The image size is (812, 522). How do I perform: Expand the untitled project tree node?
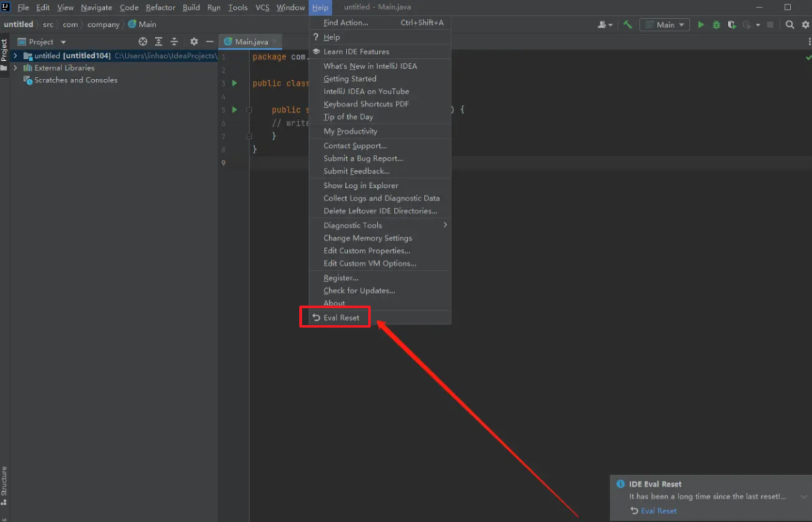tap(15, 55)
